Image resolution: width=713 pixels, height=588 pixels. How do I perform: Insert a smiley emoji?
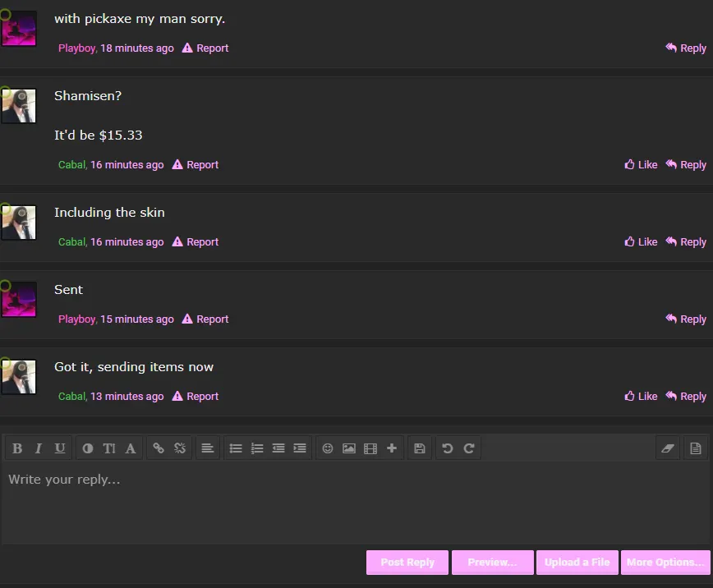pyautogui.click(x=328, y=448)
